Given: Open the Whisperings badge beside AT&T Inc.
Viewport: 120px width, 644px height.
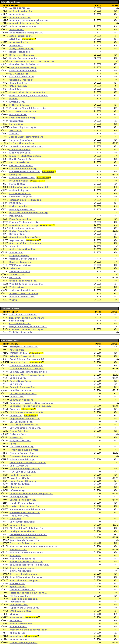Looking at the screenshot, I should click(x=29, y=39).
